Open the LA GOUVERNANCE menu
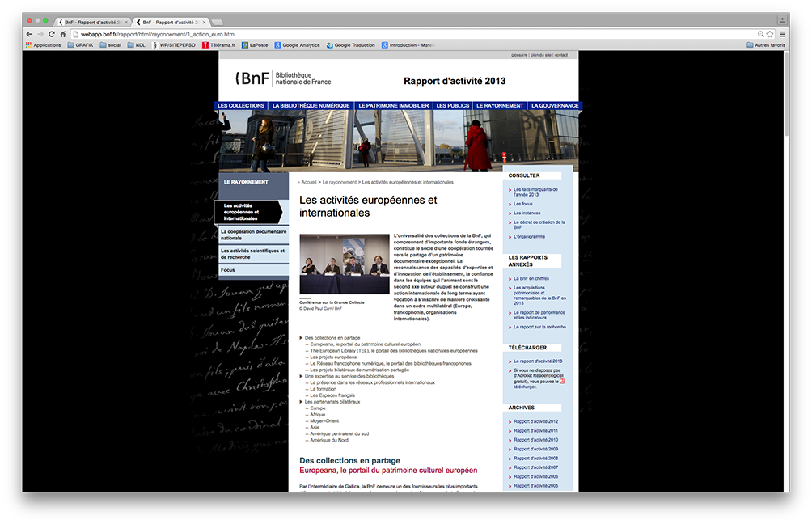 [555, 106]
